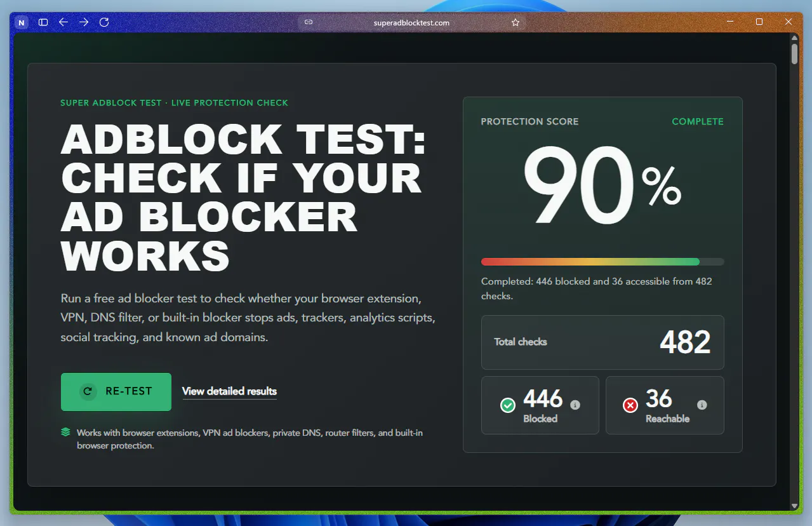This screenshot has width=812, height=526.
Task: Click the scrollbar down arrow
Action: [x=794, y=506]
